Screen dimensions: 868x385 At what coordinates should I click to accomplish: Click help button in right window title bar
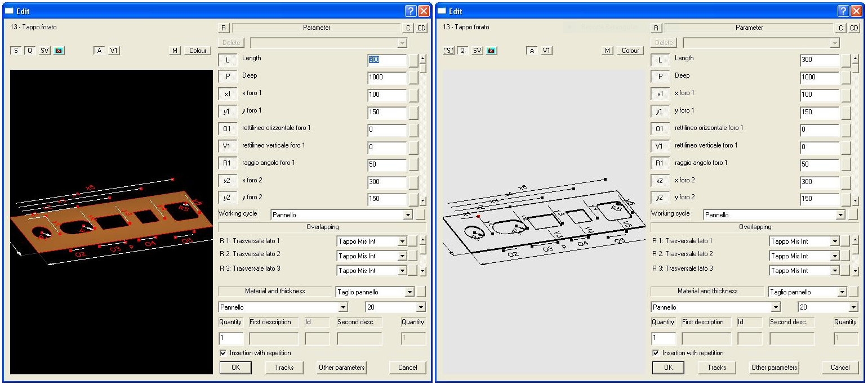tap(844, 11)
